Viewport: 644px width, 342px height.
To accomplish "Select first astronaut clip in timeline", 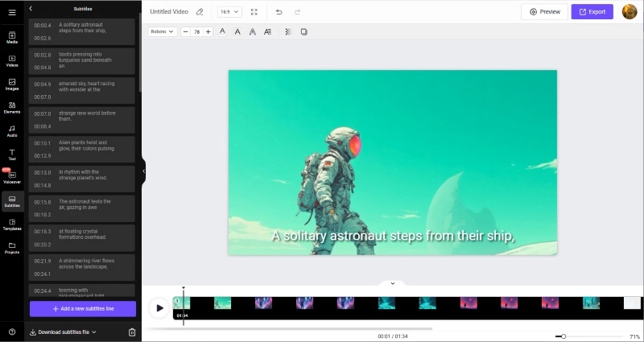I will [x=182, y=303].
